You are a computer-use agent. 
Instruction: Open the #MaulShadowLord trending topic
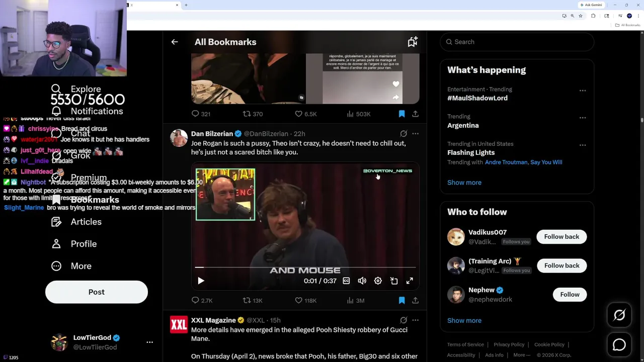pos(477,98)
